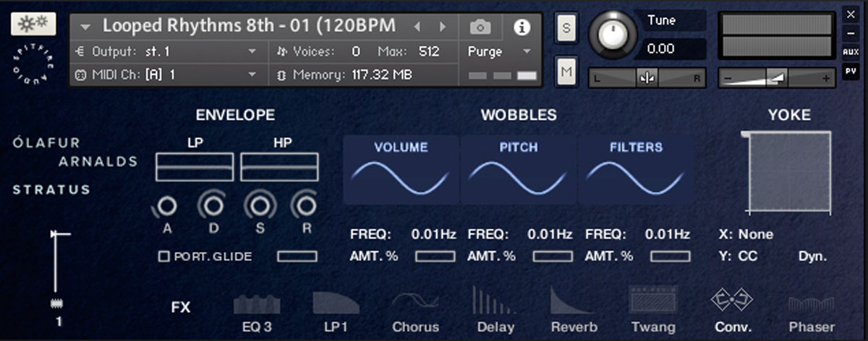Viewport: 868px width, 341px height.
Task: Adjust the Tune knob
Action: (613, 35)
